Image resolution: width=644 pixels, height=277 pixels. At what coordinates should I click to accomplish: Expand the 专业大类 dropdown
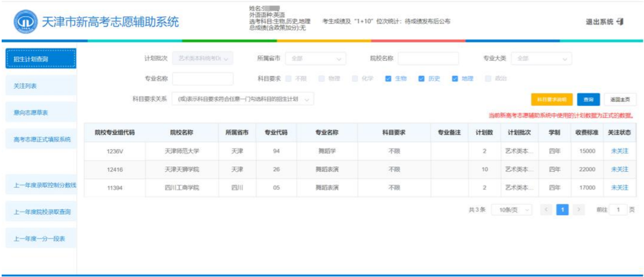point(541,59)
